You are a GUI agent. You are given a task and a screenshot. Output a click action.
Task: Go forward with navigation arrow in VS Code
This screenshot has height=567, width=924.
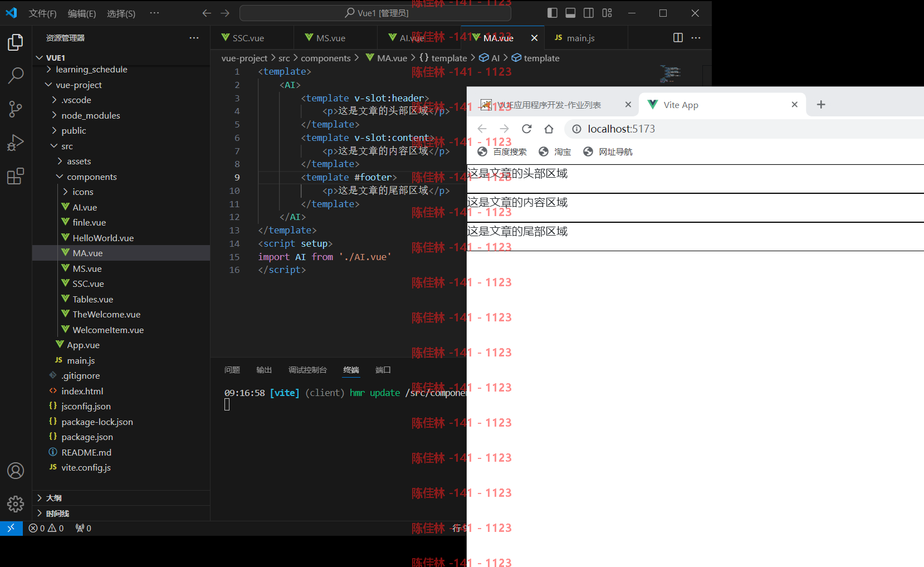pos(225,13)
